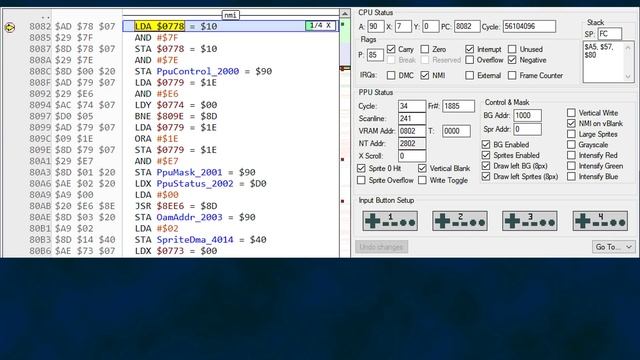
Task: Click the stack pointer SP field
Action: click(610, 34)
